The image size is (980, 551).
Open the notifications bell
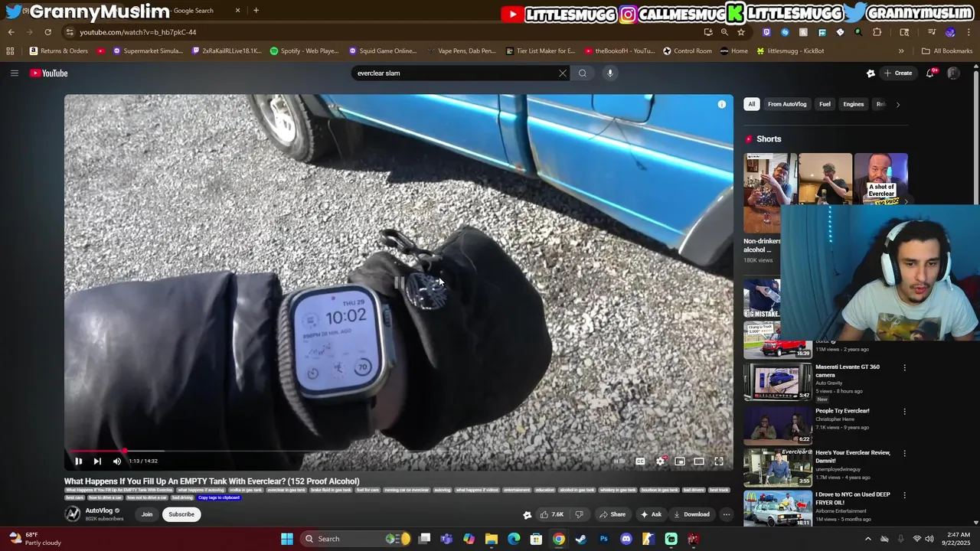click(x=930, y=73)
